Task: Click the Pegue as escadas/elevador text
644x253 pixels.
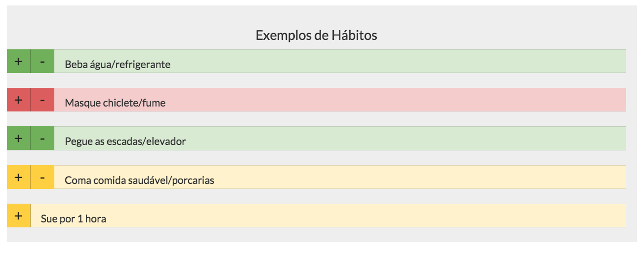Action: coord(125,142)
